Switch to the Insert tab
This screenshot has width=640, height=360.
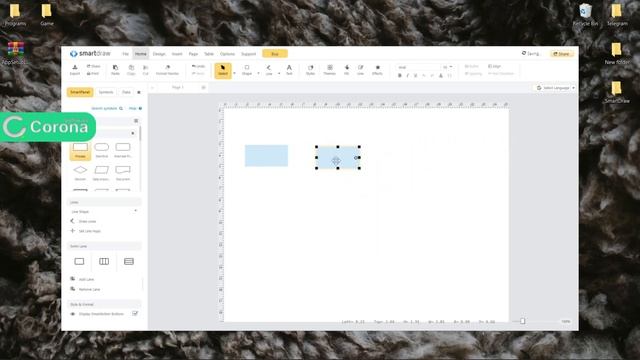click(x=177, y=54)
